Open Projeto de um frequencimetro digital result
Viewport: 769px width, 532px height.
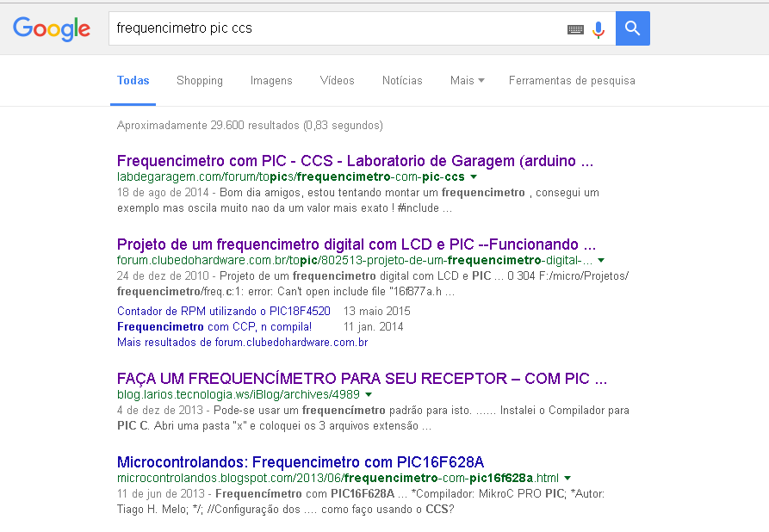pyautogui.click(x=357, y=244)
